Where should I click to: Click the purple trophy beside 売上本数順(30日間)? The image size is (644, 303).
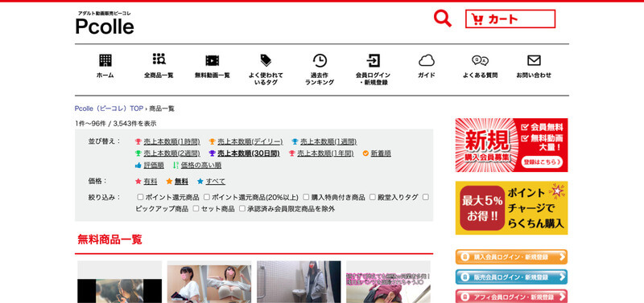point(212,154)
